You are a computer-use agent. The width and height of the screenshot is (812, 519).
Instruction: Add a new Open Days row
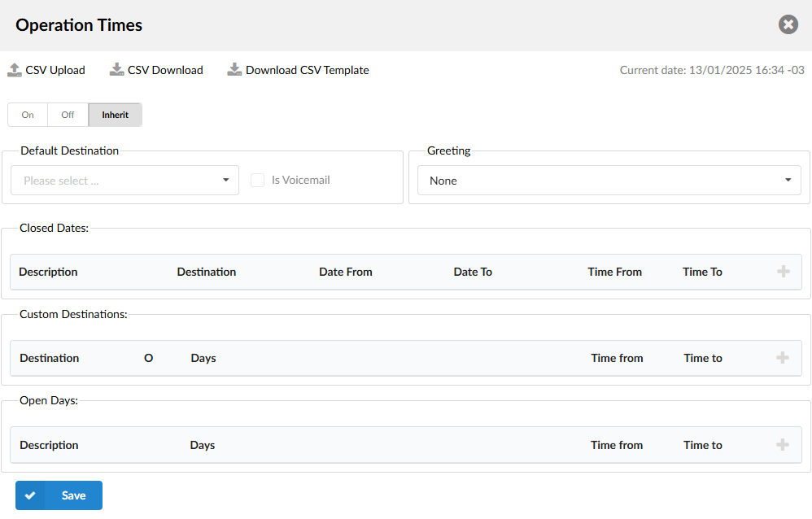pyautogui.click(x=783, y=445)
